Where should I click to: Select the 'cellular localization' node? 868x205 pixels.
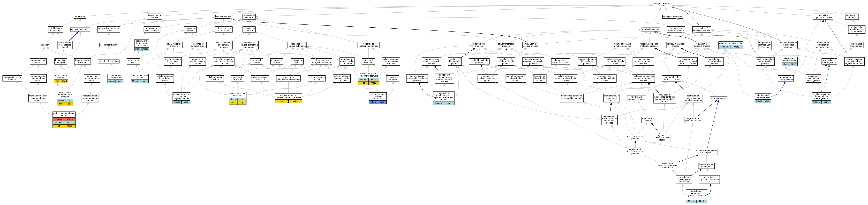point(80,29)
